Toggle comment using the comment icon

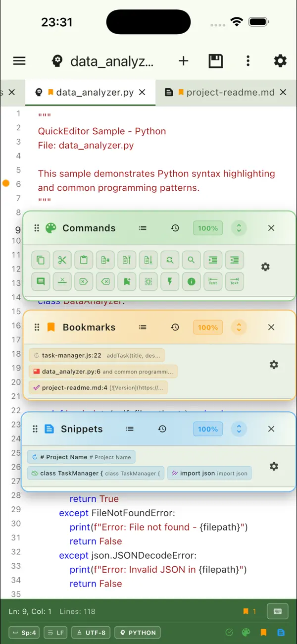(41, 281)
